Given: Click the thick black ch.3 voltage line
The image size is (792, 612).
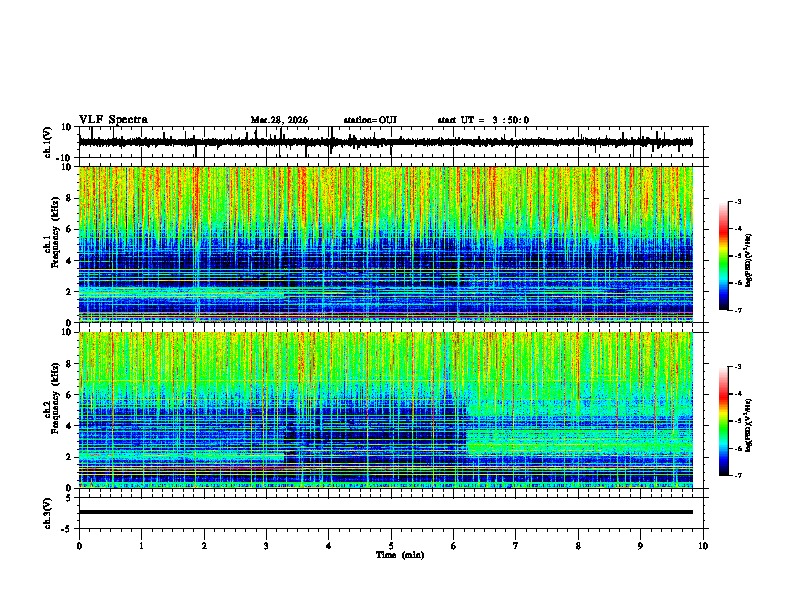Looking at the screenshot, I should point(385,512).
